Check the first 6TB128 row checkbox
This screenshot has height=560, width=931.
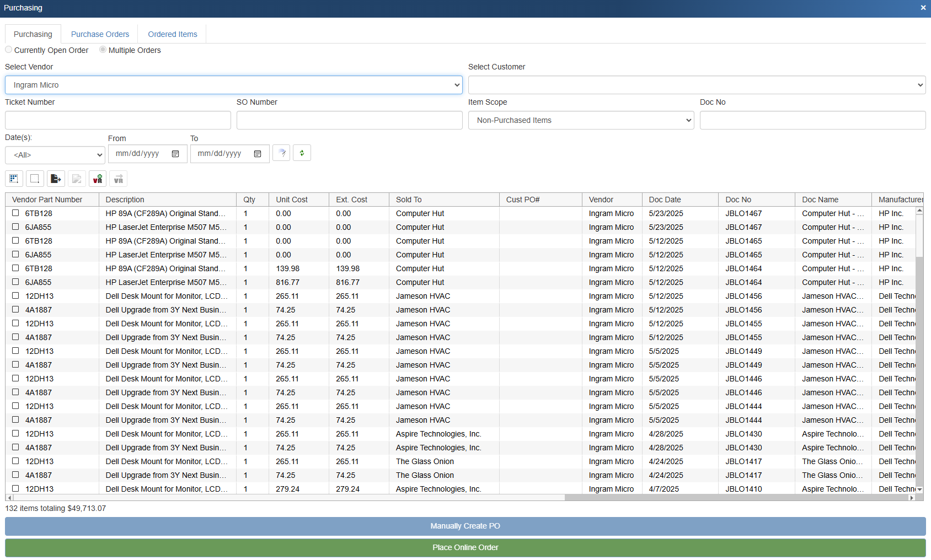[15, 213]
